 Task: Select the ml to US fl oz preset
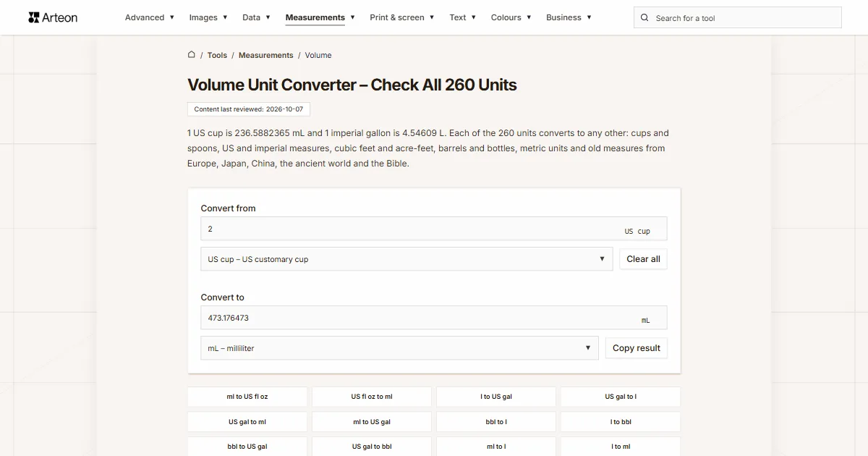247,397
